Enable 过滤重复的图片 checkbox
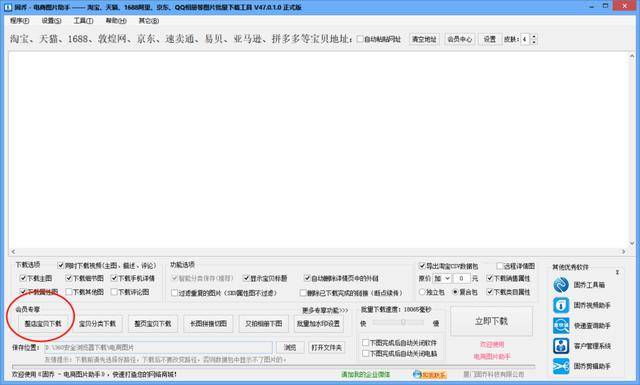 click(x=175, y=293)
